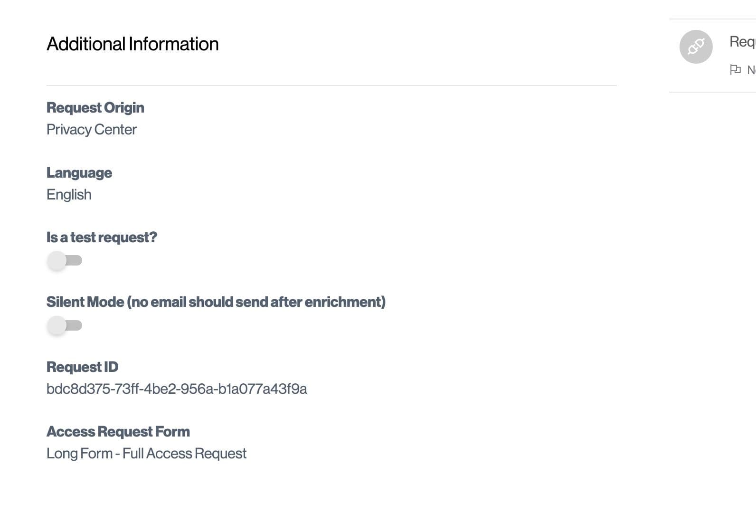Viewport: 756px width, 532px height.
Task: Click "Long Form - Full Access Request" text
Action: tap(146, 454)
